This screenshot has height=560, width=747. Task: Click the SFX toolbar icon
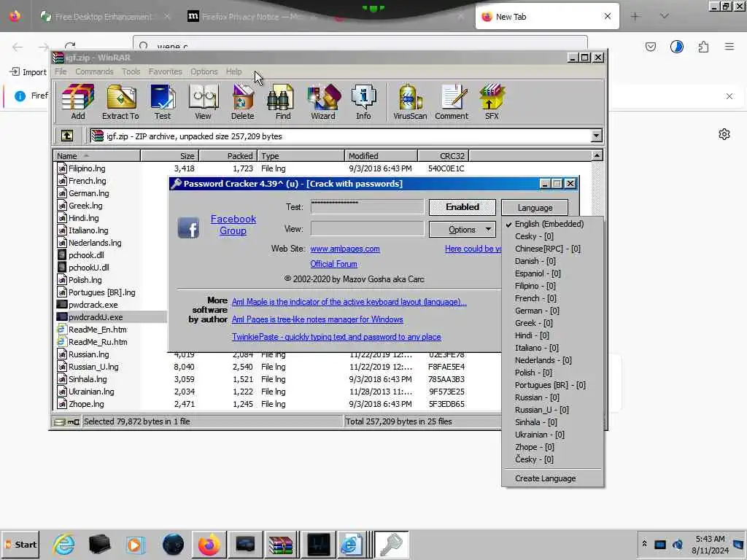click(492, 101)
